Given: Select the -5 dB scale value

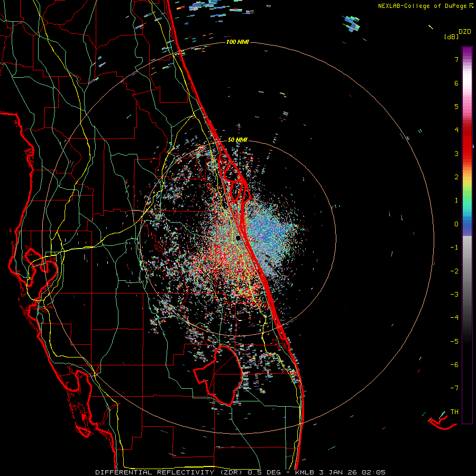Looking at the screenshot, I should tap(454, 342).
